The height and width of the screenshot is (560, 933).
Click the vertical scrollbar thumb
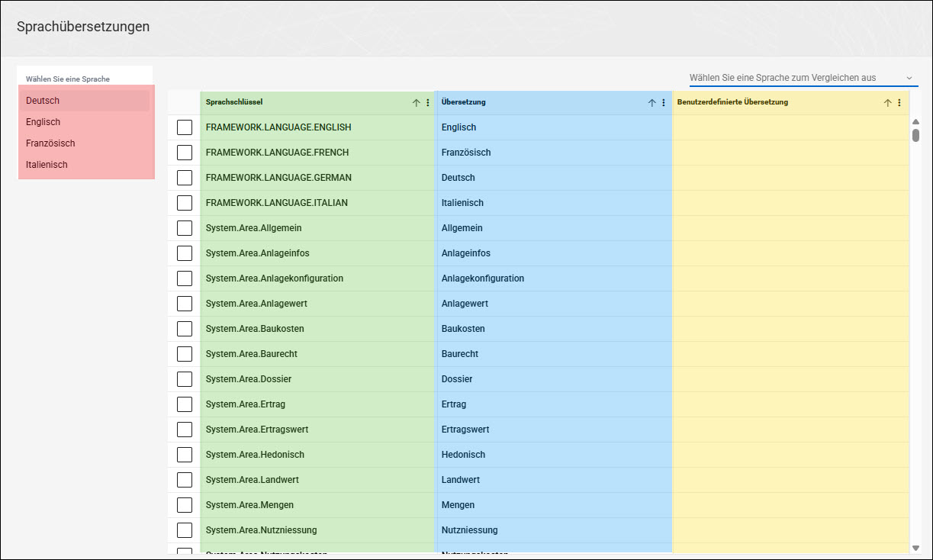tap(915, 135)
